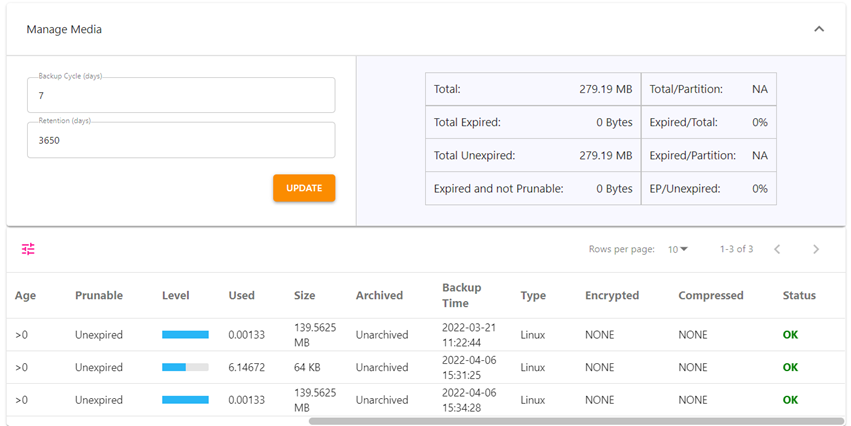Click the Level bar of the 2022-03-21 backup
The width and height of the screenshot is (851, 426).
pos(185,335)
